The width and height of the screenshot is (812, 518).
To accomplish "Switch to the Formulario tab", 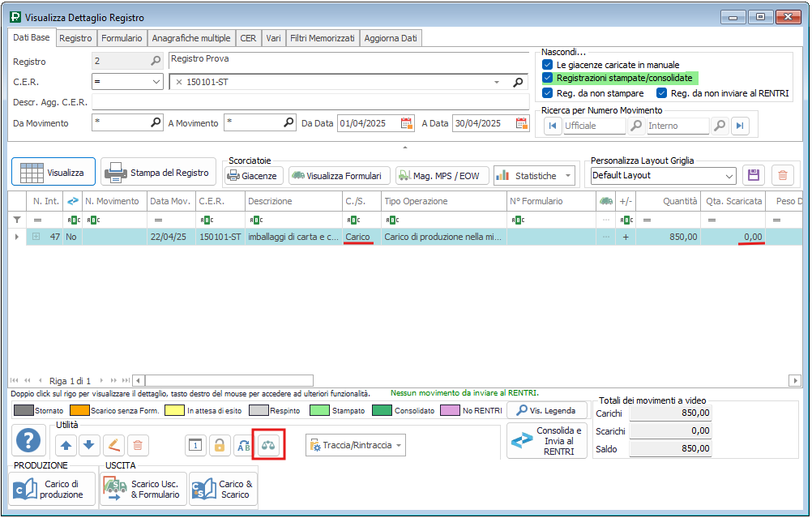I will [122, 38].
